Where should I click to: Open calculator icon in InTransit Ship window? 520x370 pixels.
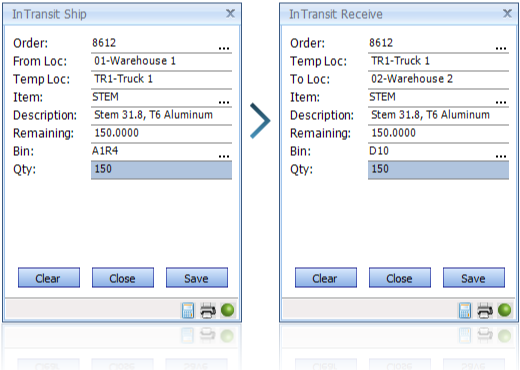click(188, 310)
